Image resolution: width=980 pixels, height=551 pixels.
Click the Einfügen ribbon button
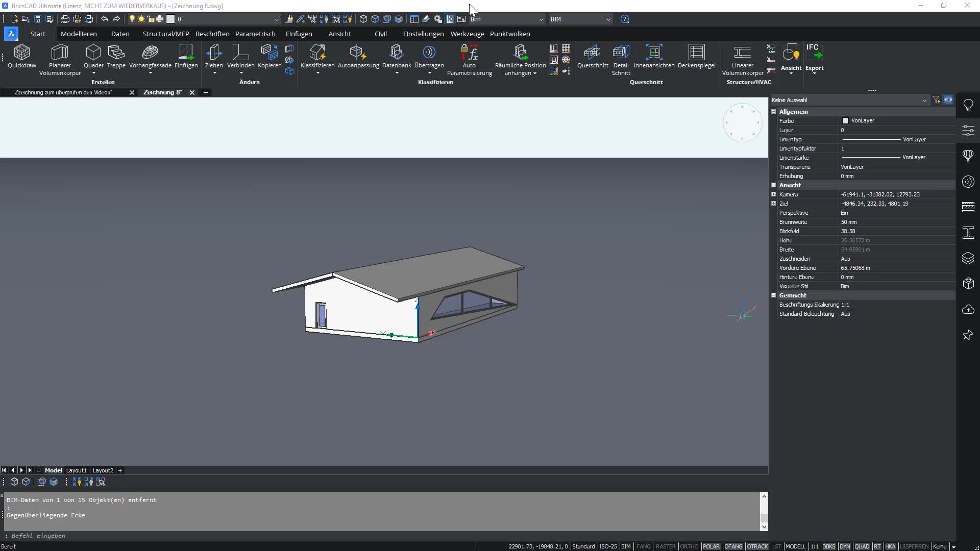186,56
